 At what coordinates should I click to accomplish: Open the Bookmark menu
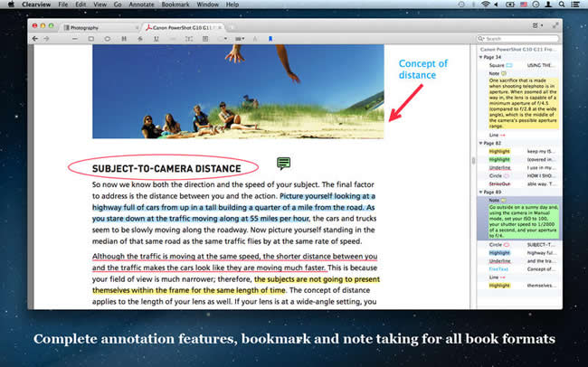[x=175, y=5]
